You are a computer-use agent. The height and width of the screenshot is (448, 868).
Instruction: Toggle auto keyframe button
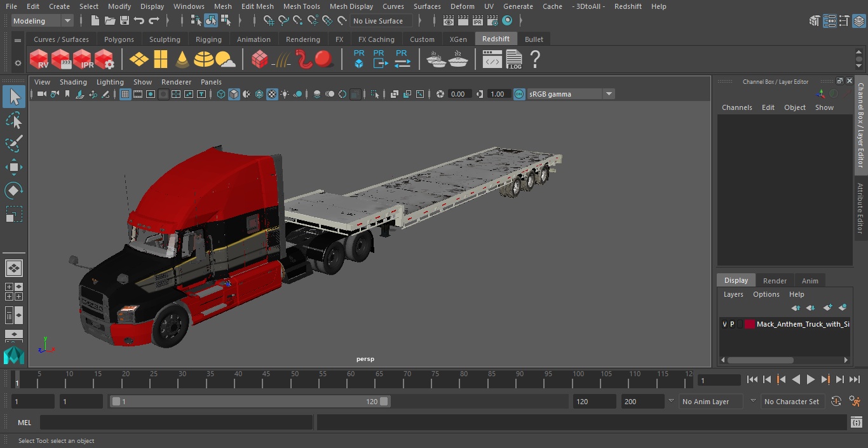tap(836, 402)
